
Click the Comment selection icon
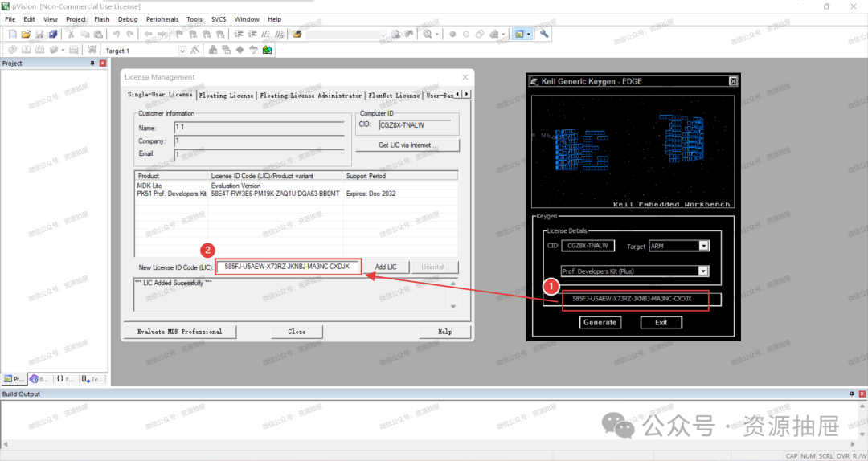[266, 35]
